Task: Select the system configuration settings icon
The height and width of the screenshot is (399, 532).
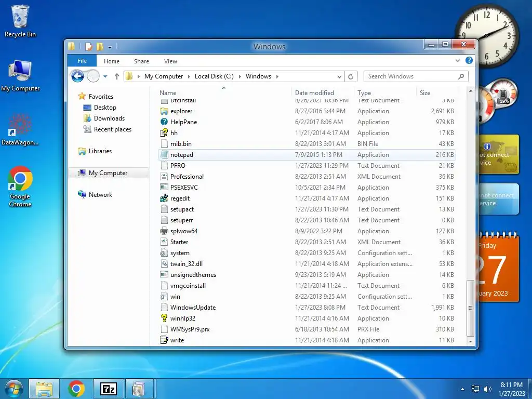Action: 164,253
